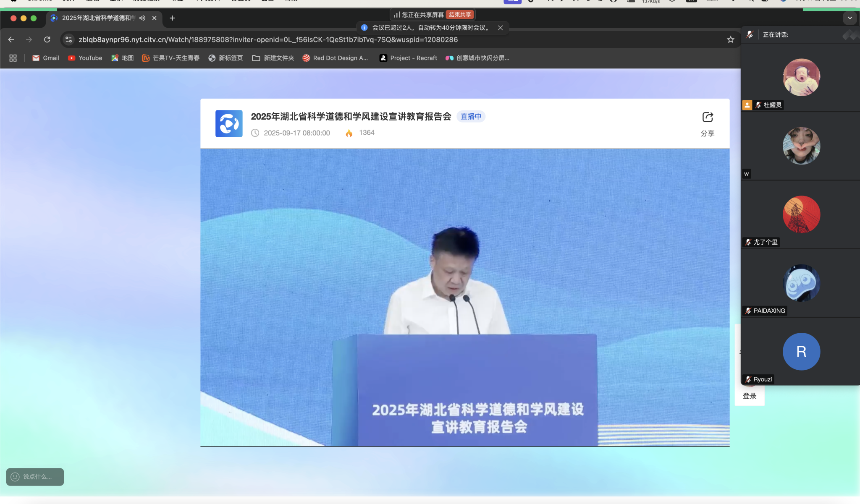
Task: Bookmark this page with the star icon
Action: [x=730, y=39]
